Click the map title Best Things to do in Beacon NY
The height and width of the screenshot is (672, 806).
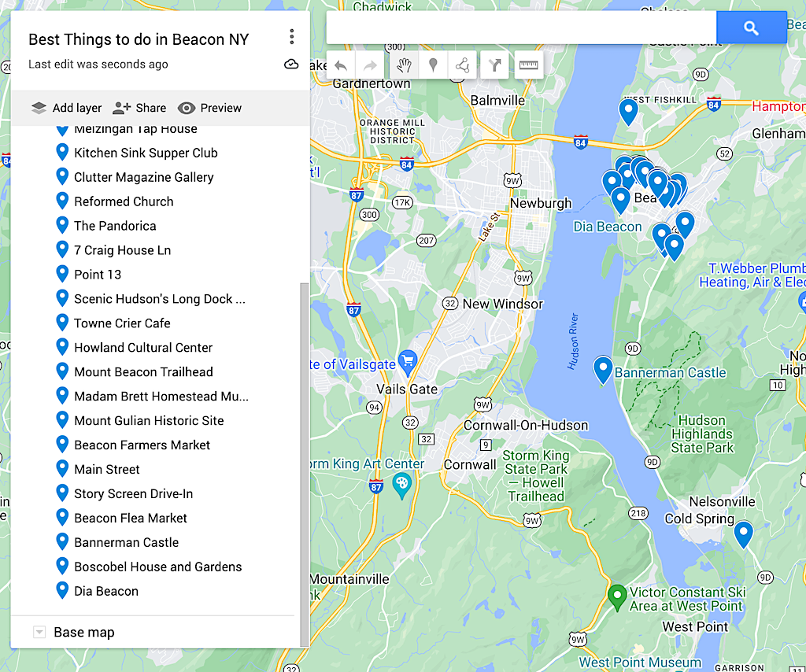[x=139, y=39]
